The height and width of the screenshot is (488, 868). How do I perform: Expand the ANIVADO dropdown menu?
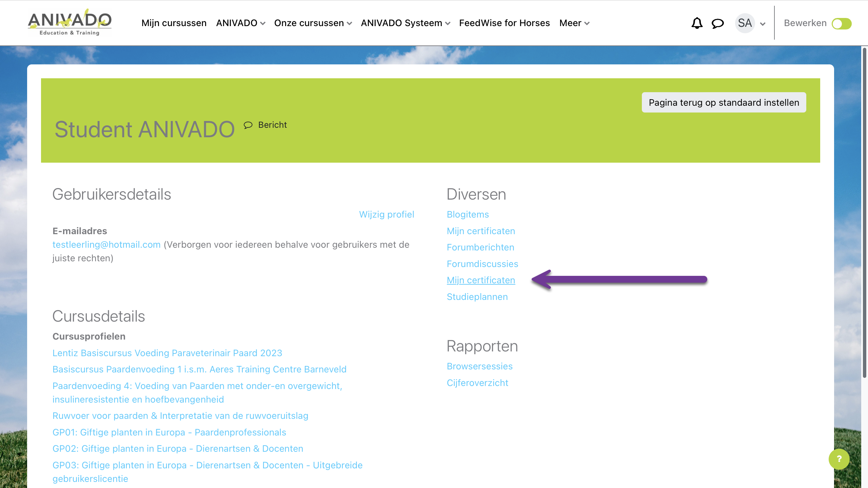240,23
